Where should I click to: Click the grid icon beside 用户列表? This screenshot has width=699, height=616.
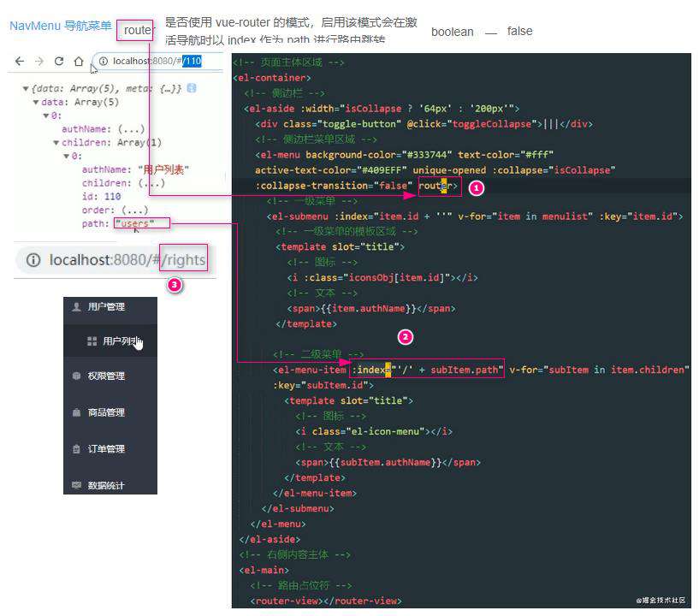(x=92, y=341)
